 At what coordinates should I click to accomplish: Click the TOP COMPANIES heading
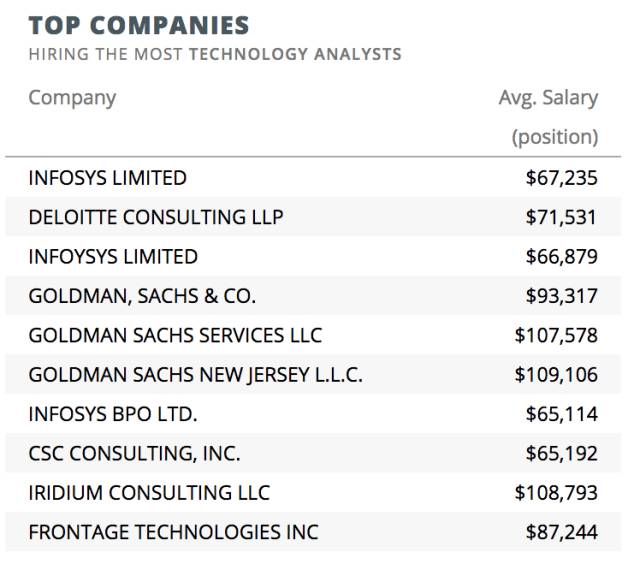point(139,25)
